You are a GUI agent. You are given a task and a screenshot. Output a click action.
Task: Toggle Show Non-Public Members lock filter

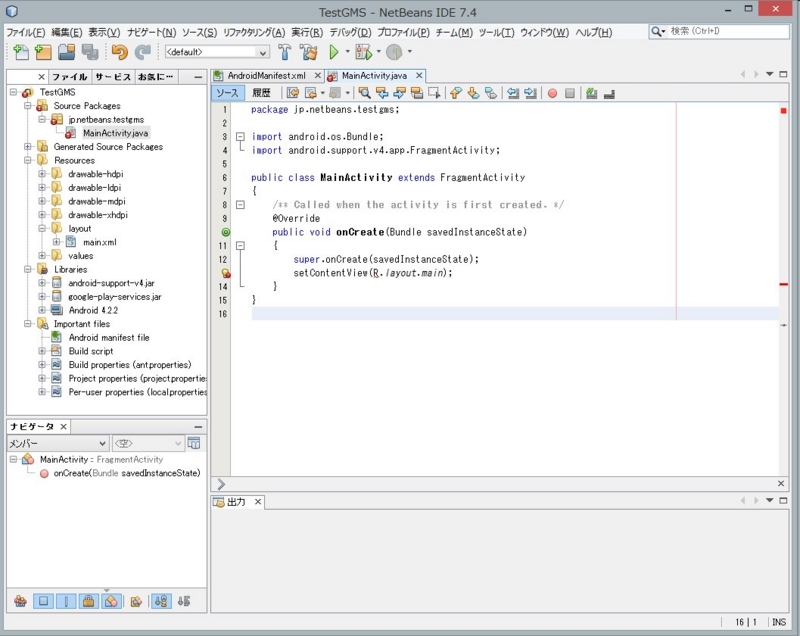[88, 601]
